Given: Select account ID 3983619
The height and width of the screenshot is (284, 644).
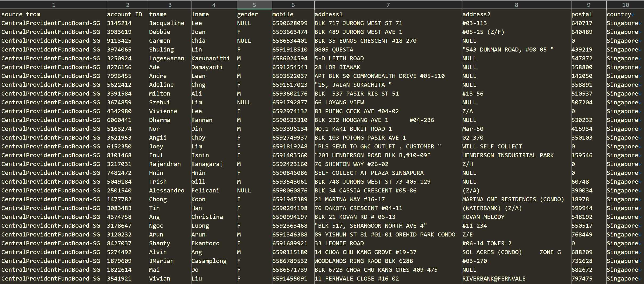Looking at the screenshot, I should tap(119, 32).
